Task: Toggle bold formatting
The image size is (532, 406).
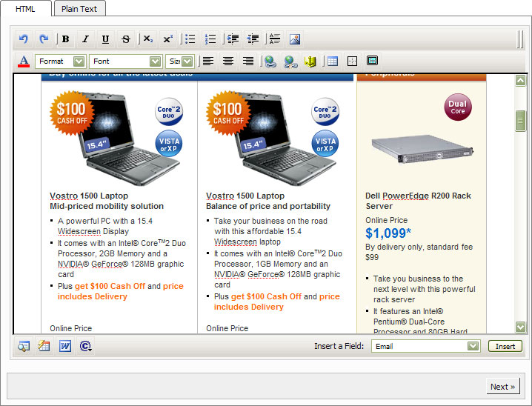Action: pyautogui.click(x=65, y=39)
